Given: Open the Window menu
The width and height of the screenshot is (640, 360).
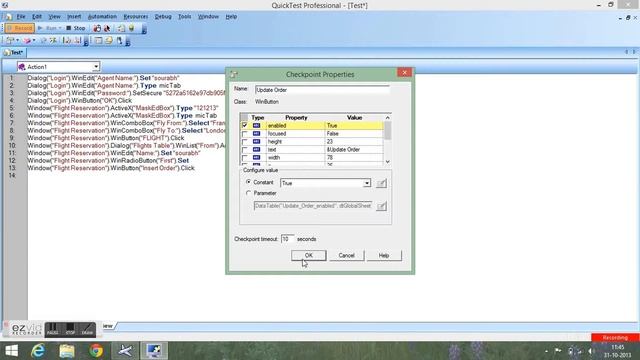Looking at the screenshot, I should pos(208,17).
